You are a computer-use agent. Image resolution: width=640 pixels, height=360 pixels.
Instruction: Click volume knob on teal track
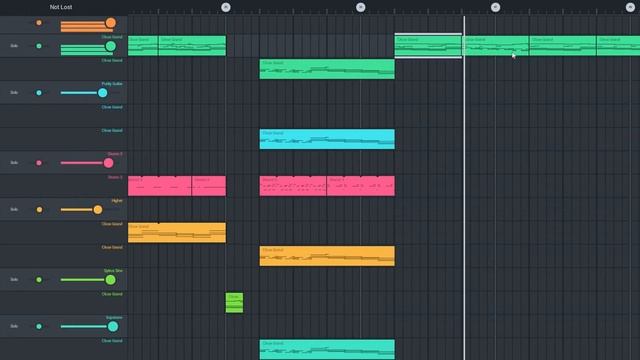click(113, 326)
